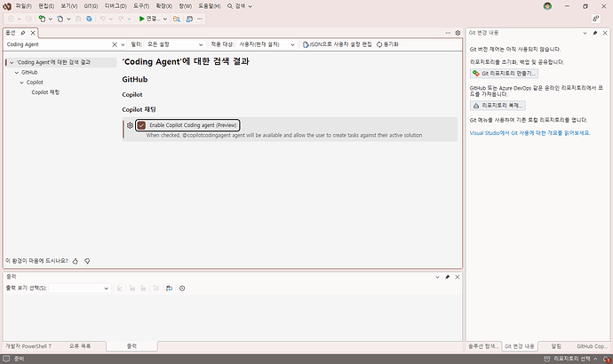Open the 보기(V) menu
Screen dimensions: 613x364
tap(68, 6)
